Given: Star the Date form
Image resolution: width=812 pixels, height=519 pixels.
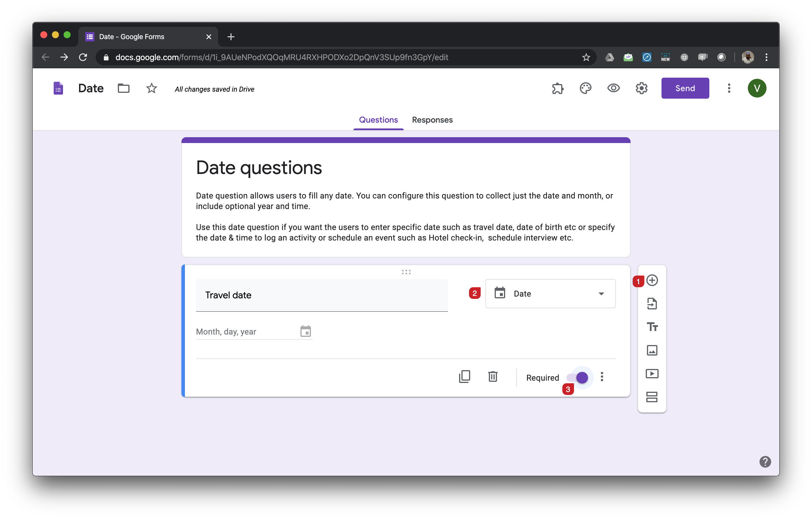Looking at the screenshot, I should pos(151,88).
